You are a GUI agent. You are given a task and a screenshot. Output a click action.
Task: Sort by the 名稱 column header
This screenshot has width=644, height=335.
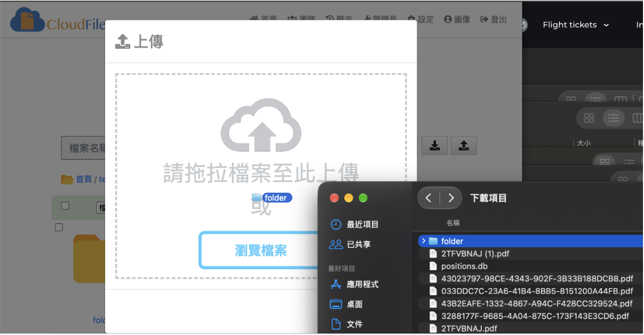click(453, 223)
